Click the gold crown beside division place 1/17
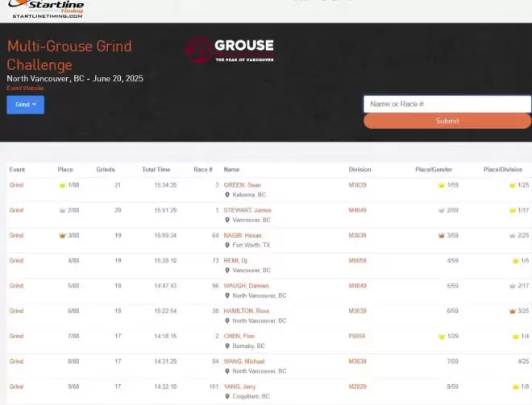The image size is (532, 405). pyautogui.click(x=513, y=210)
